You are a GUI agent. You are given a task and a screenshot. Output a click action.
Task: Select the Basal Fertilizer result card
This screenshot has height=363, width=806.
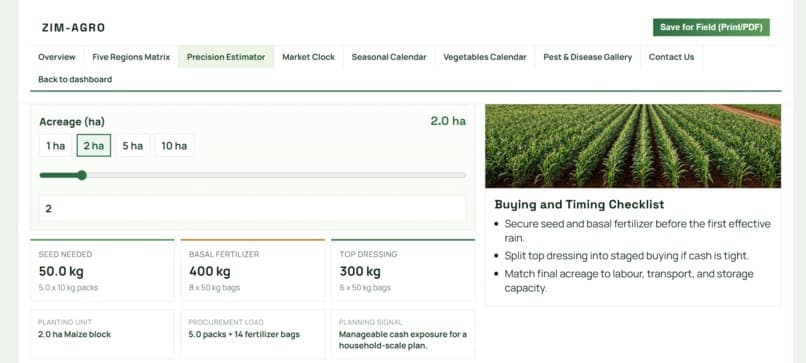pyautogui.click(x=253, y=270)
